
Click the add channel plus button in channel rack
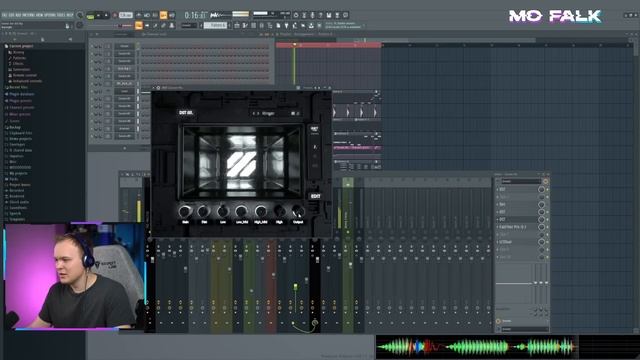point(124,148)
